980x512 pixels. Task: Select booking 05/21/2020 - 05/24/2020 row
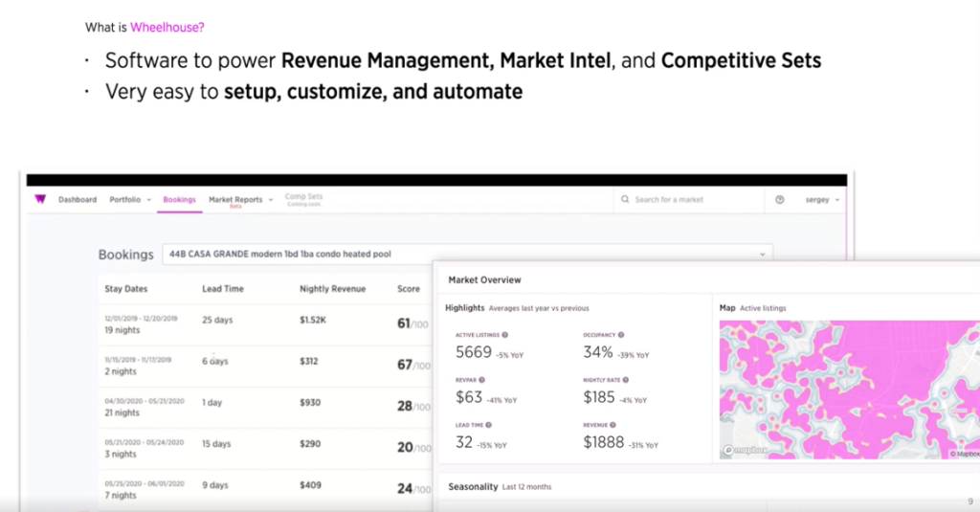point(265,449)
